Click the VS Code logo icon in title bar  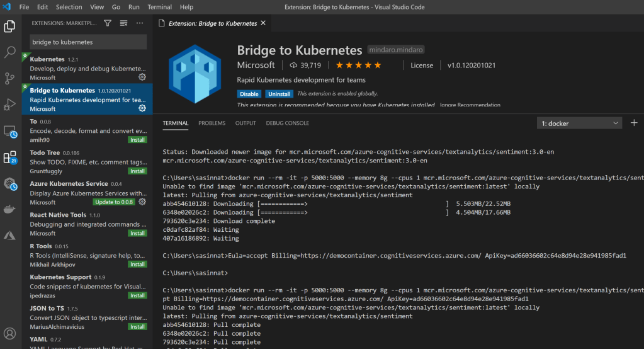(7, 7)
